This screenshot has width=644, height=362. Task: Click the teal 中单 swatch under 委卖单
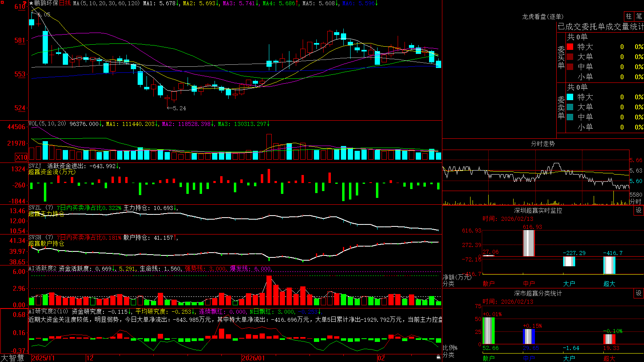570,117
